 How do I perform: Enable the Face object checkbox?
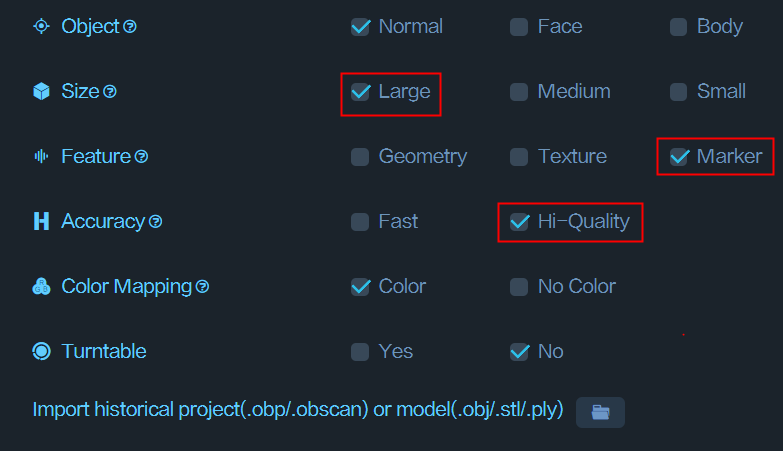tap(519, 27)
